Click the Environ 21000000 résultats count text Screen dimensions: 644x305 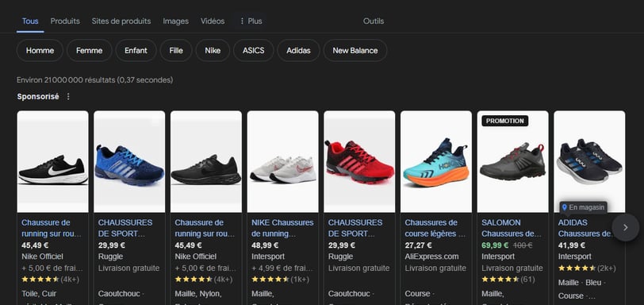click(95, 79)
